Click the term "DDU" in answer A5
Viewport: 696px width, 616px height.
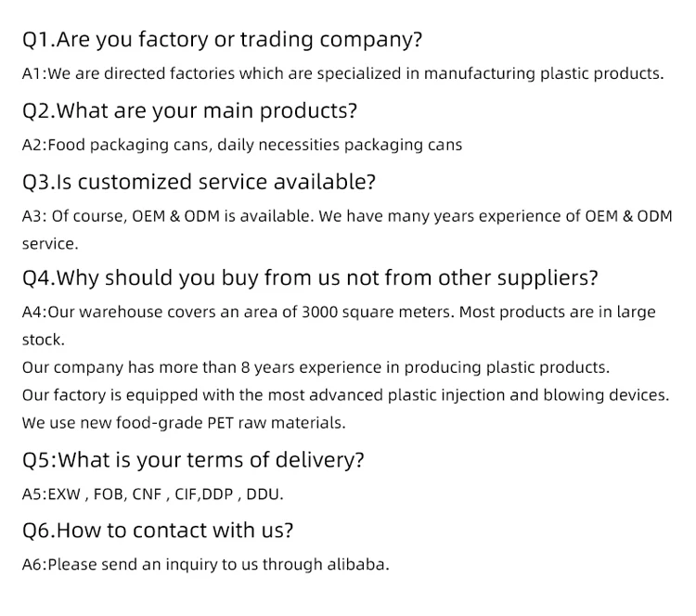coord(263,494)
